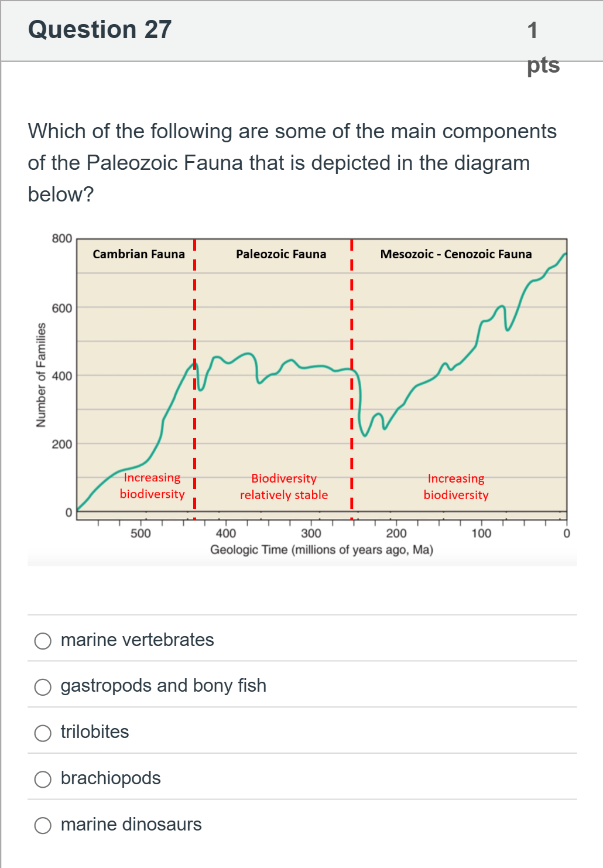Choose the gastropods and bony fish radio button
603x868 pixels.
tap(43, 687)
